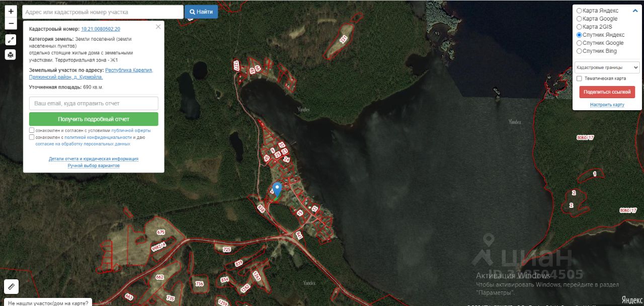Click the Найти search button
Image resolution: width=644 pixels, height=306 pixels.
pyautogui.click(x=201, y=12)
